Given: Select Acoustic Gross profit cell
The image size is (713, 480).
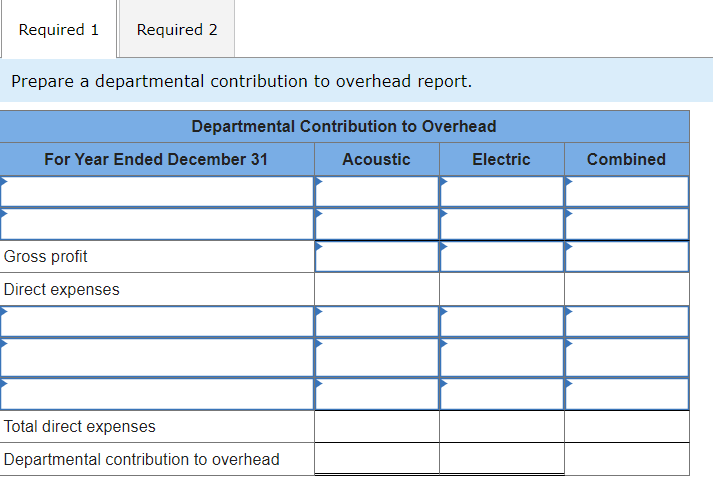Looking at the screenshot, I should [x=376, y=257].
